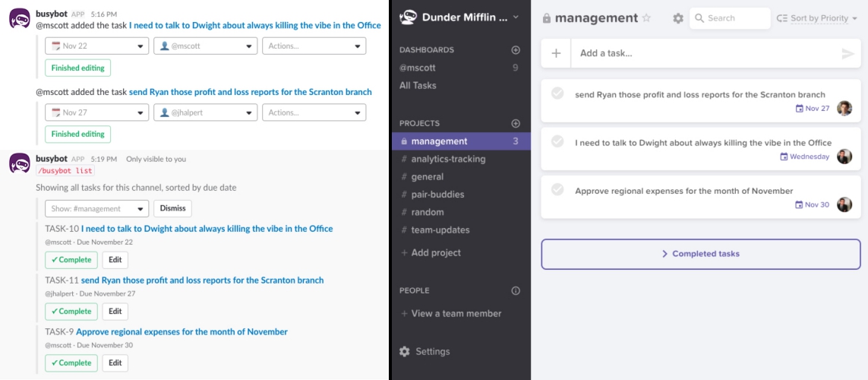Open the Nov 27 date dropdown
Screen dimensions: 868x380
coord(97,112)
